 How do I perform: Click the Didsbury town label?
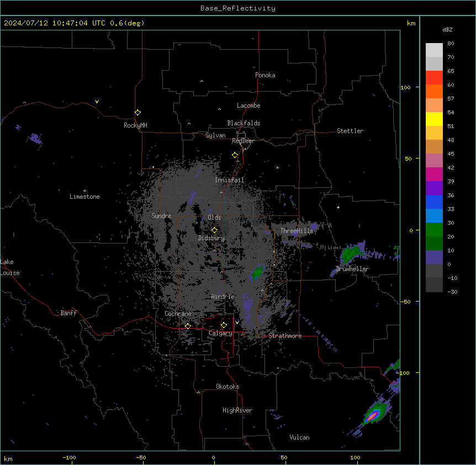coord(211,238)
